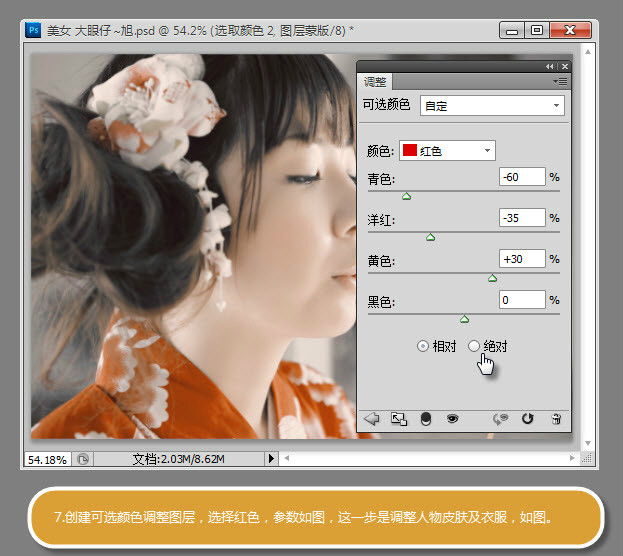Toggle layer visibility eye icon
The height and width of the screenshot is (556, 623).
[453, 418]
